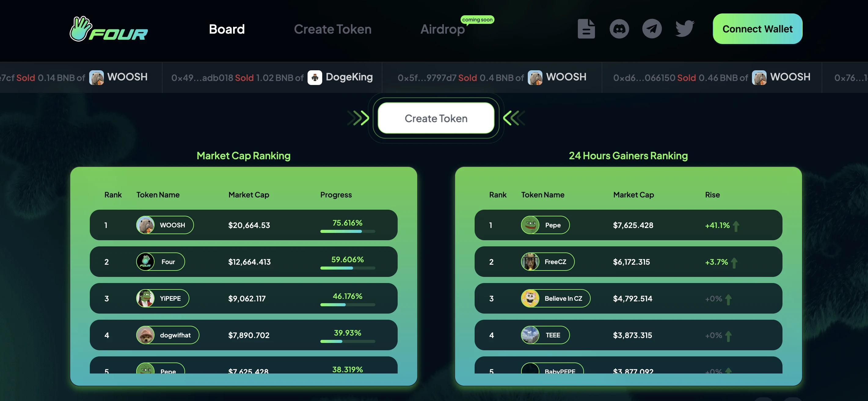Expand the rank 5 BabyPEPE entry
Viewport: 868px width, 401px height.
[628, 370]
